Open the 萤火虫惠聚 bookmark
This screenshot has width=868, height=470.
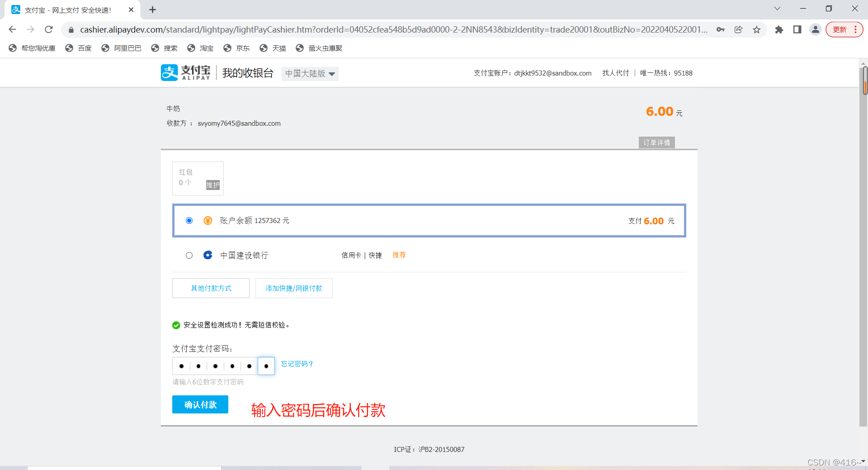point(319,48)
